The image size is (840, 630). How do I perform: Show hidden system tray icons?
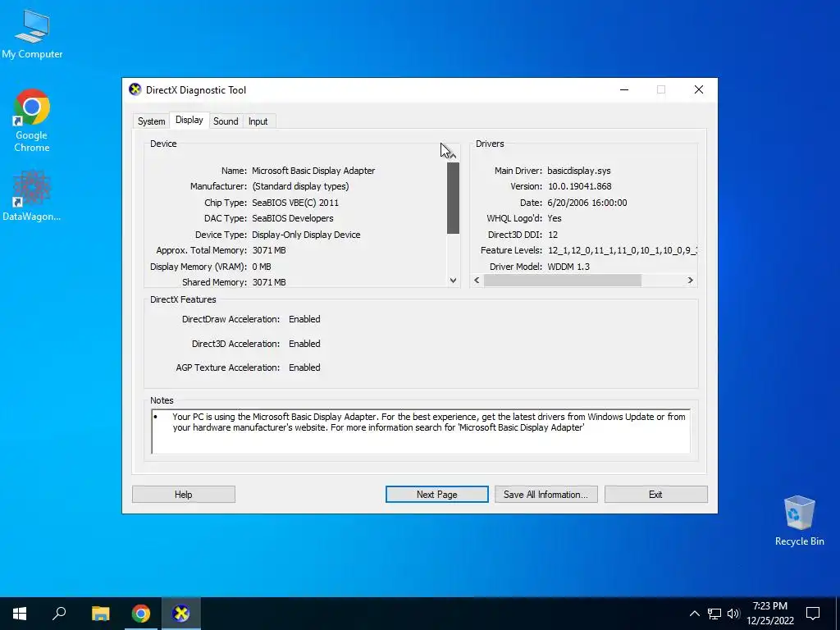(x=694, y=614)
